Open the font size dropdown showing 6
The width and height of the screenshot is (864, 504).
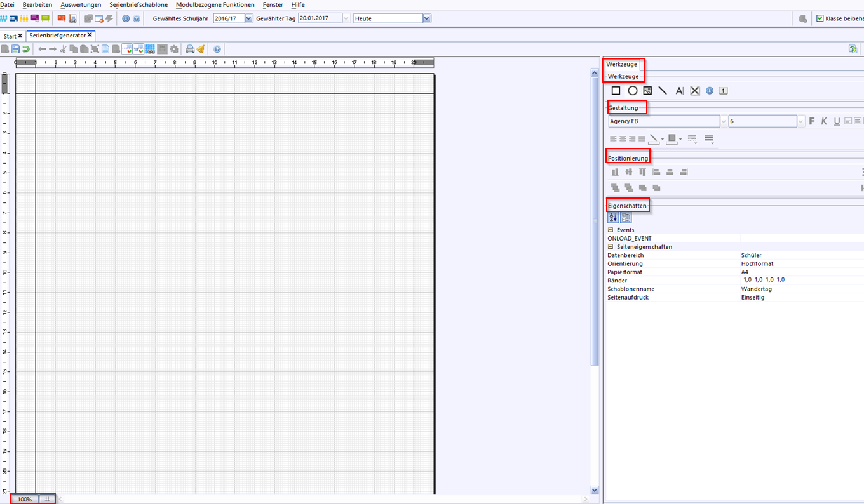coord(801,121)
